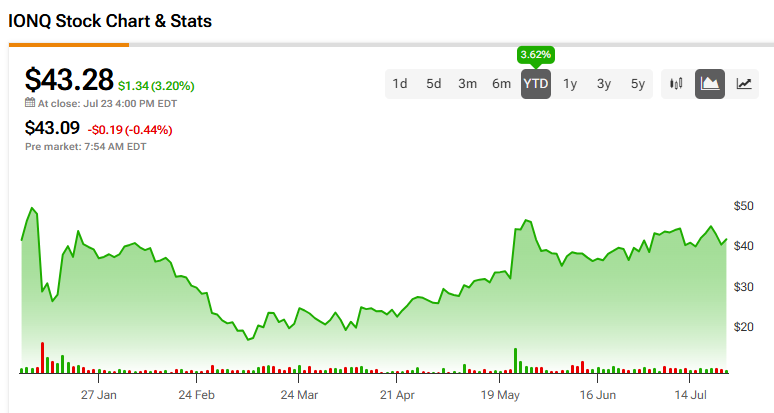Switch to candlestick chart view
The height and width of the screenshot is (413, 774).
pyautogui.click(x=676, y=84)
